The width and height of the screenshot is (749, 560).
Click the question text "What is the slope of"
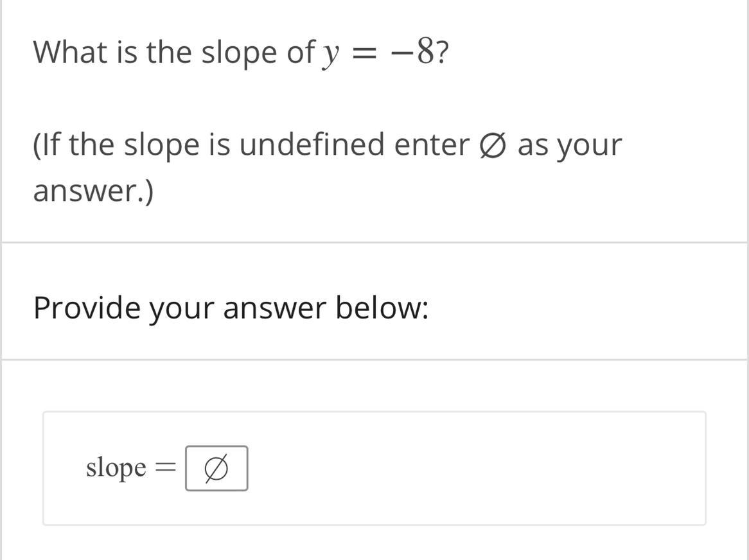coord(173,52)
